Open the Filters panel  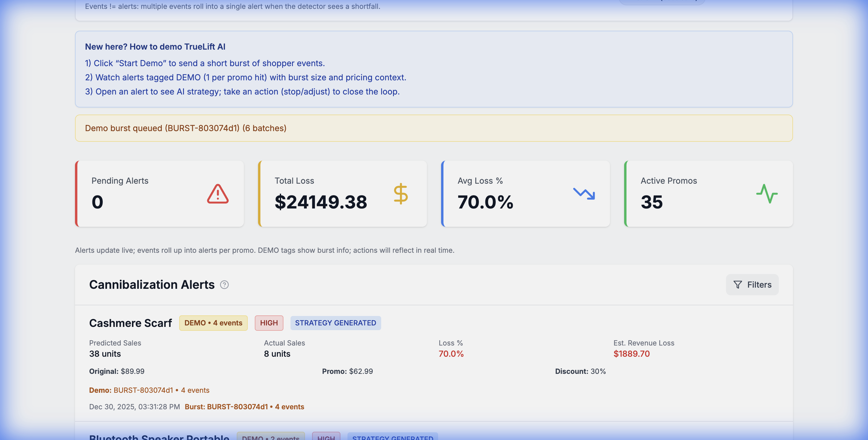click(752, 285)
